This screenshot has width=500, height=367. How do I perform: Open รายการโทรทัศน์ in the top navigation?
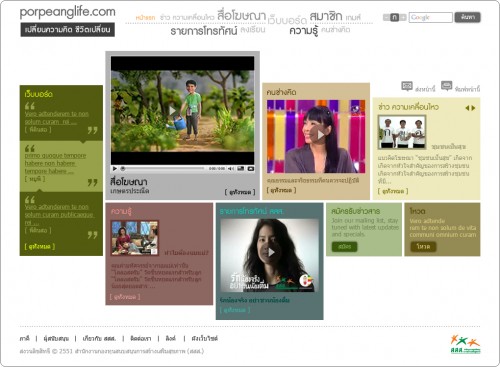pyautogui.click(x=204, y=31)
